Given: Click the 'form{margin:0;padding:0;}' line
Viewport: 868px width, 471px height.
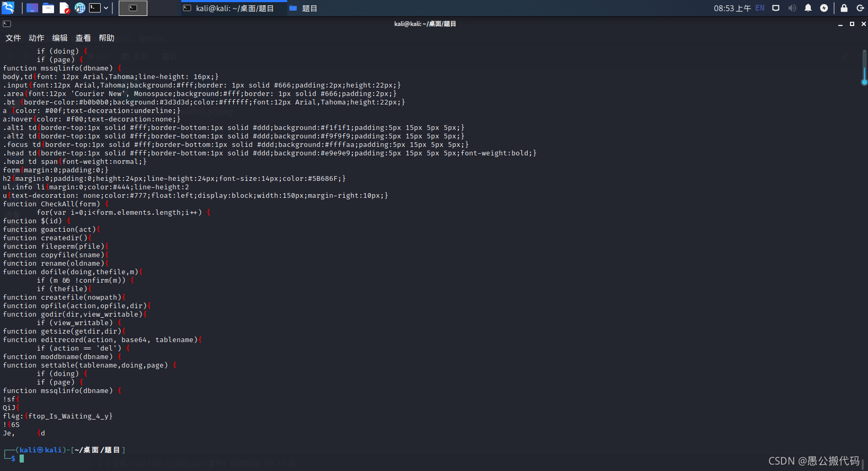Looking at the screenshot, I should tap(56, 170).
